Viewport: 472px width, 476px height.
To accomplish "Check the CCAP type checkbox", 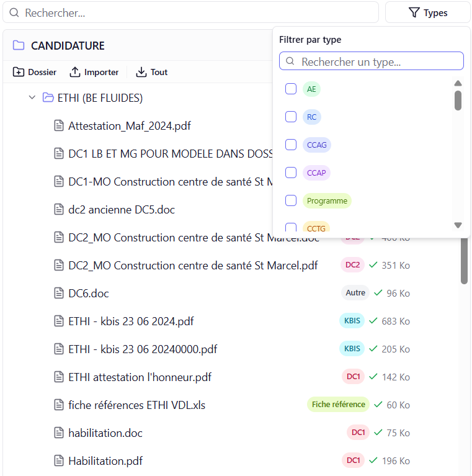I will (x=291, y=173).
